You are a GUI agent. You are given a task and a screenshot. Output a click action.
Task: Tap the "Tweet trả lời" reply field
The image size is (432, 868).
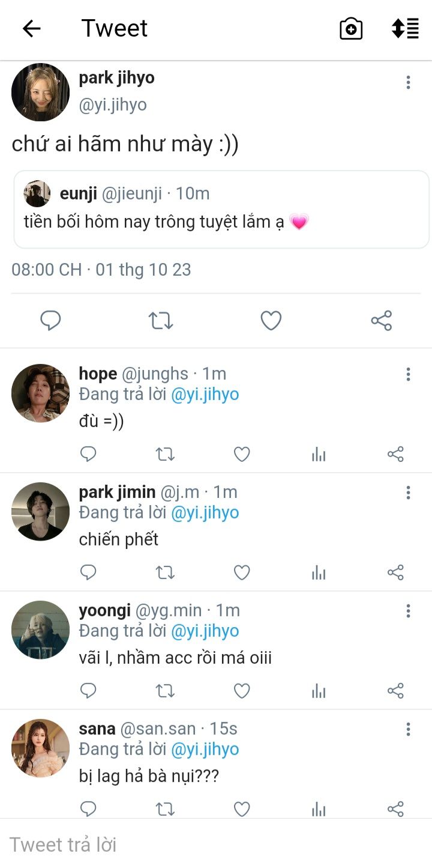click(x=180, y=845)
